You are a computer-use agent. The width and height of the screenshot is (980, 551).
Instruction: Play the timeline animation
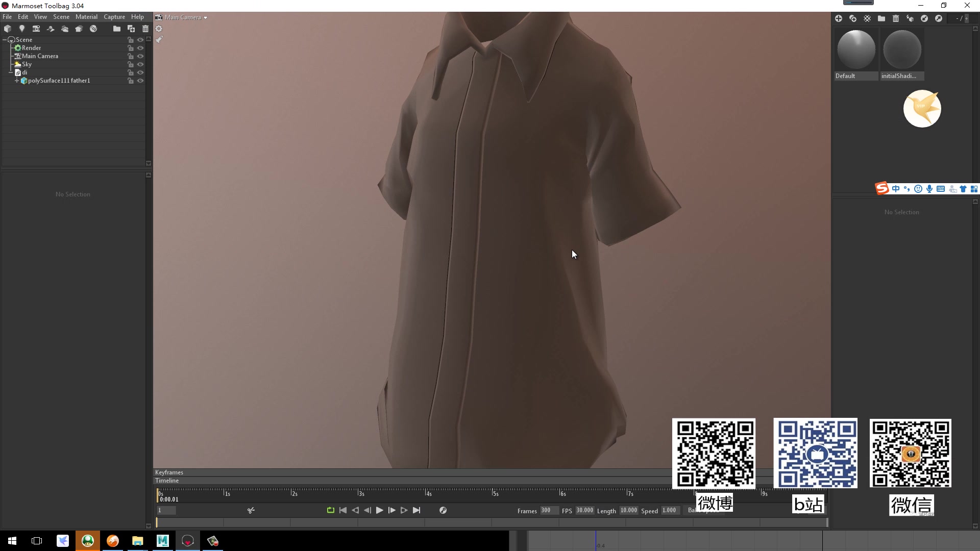[379, 510]
